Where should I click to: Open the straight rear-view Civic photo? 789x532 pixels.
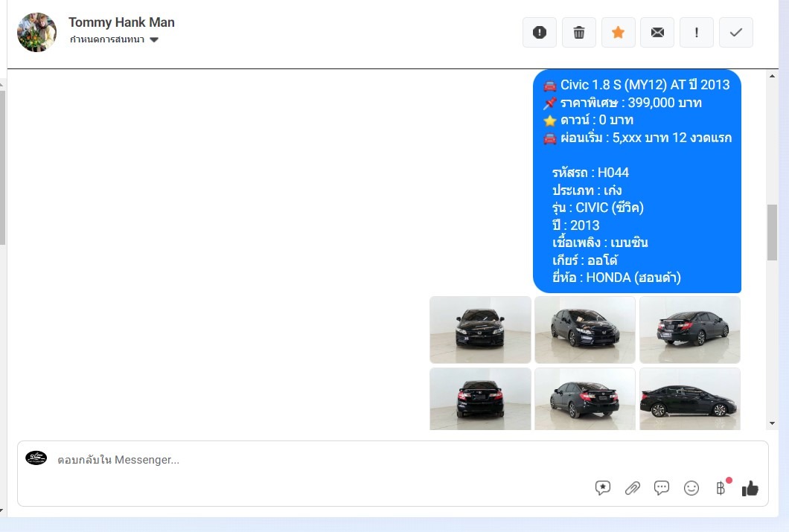(480, 399)
